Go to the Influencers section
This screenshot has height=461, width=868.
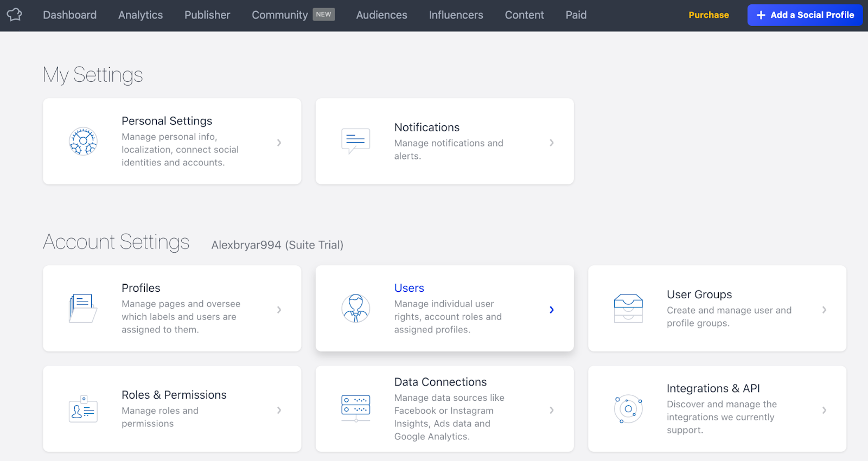coord(456,15)
